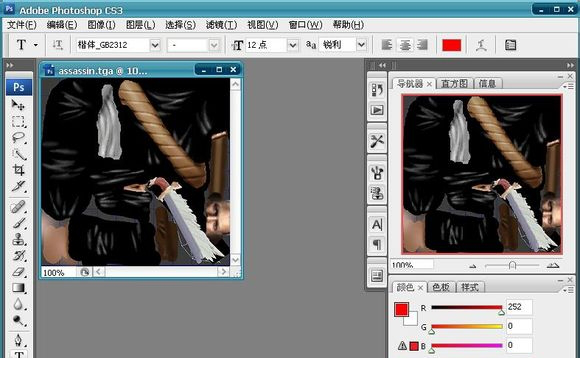The height and width of the screenshot is (372, 580).
Task: Open the anti-aliasing method dropdown
Action: pyautogui.click(x=361, y=45)
